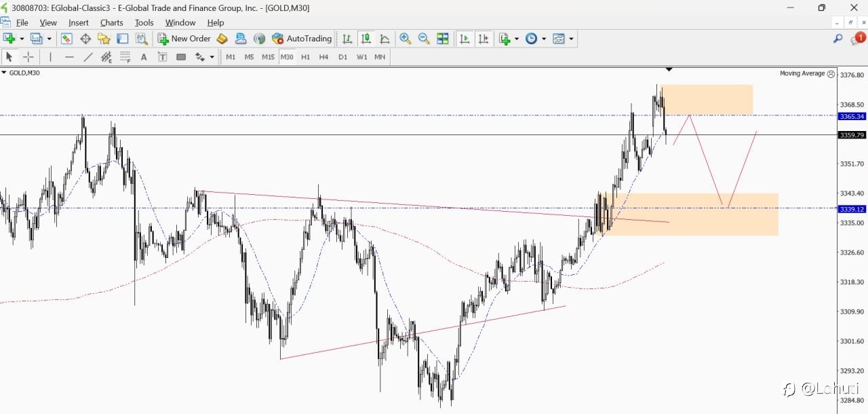The image size is (868, 414).
Task: Expand the Templates dropdown arrow
Action: (x=571, y=39)
